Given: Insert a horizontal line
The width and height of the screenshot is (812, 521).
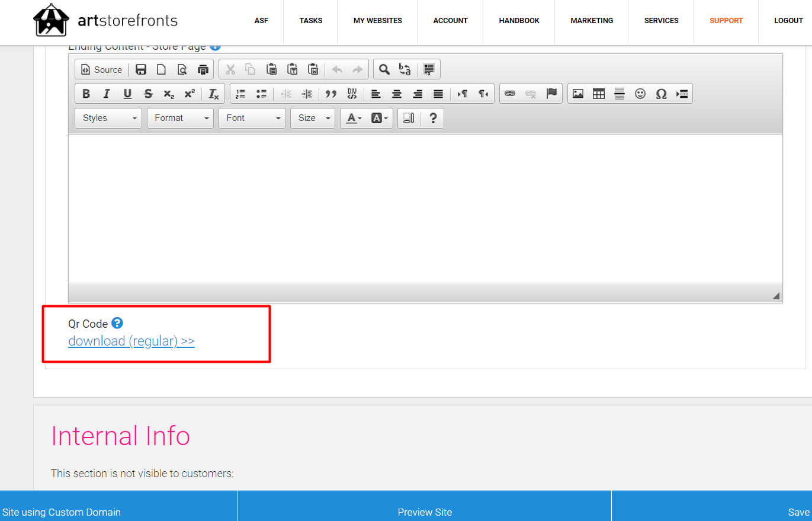Looking at the screenshot, I should tap(620, 94).
